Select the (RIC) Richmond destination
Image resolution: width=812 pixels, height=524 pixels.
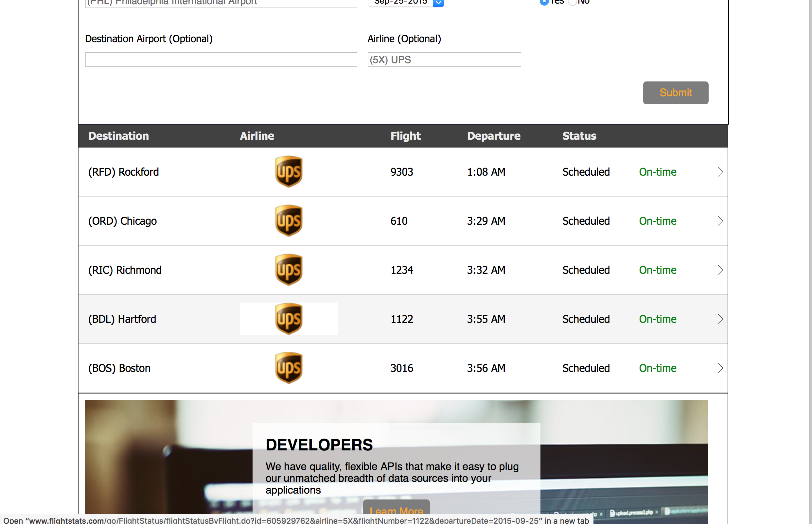125,270
